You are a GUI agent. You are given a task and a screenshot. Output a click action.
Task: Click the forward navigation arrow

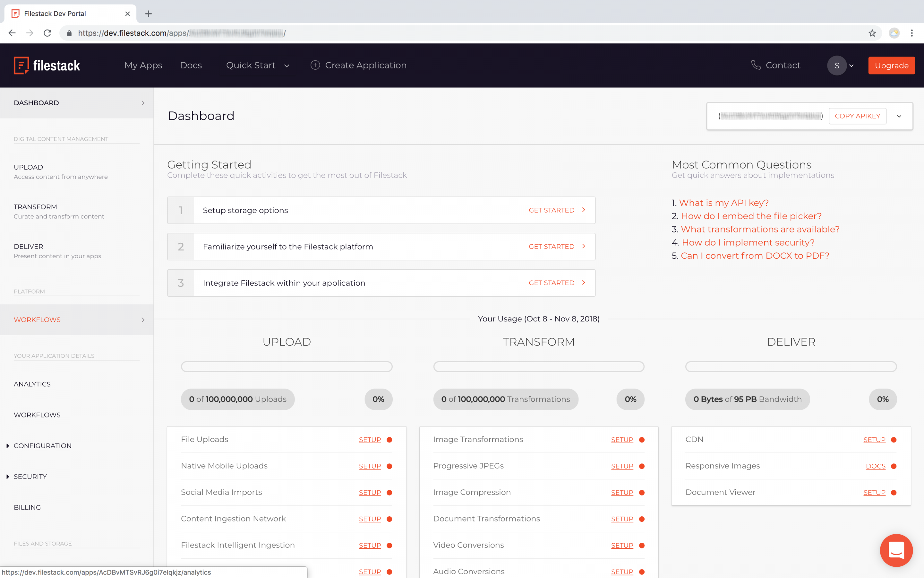click(x=30, y=33)
